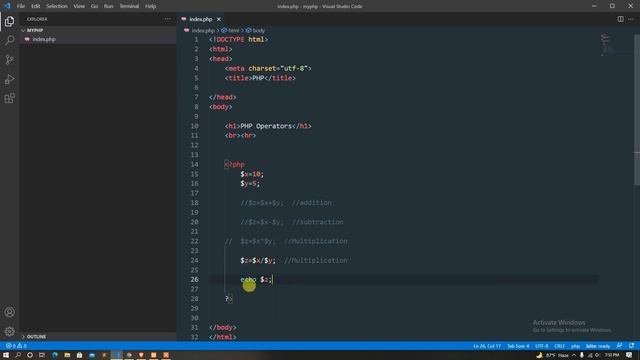Screen dimensions: 640x360
Task: Open Microsoft Edge from the taskbar
Action: pos(55,355)
